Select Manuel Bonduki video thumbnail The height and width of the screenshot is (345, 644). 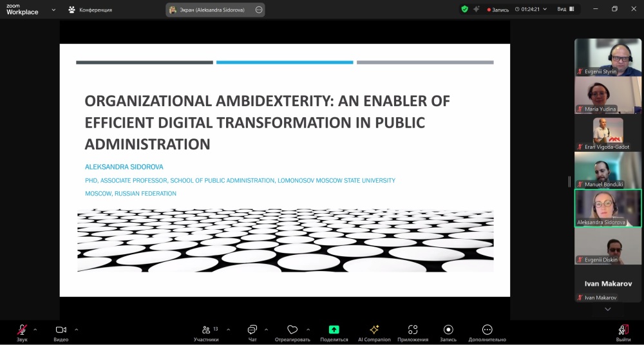[x=608, y=171]
